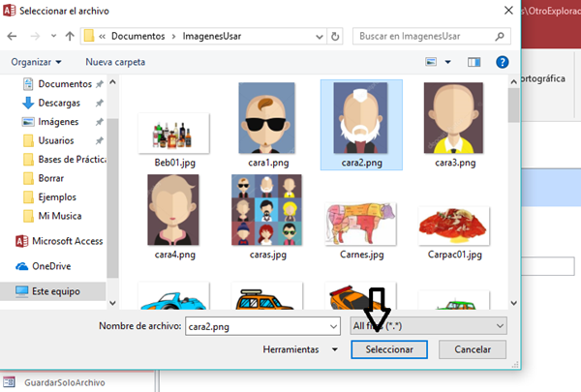
Task: Click the search magnifier icon
Action: pos(500,36)
